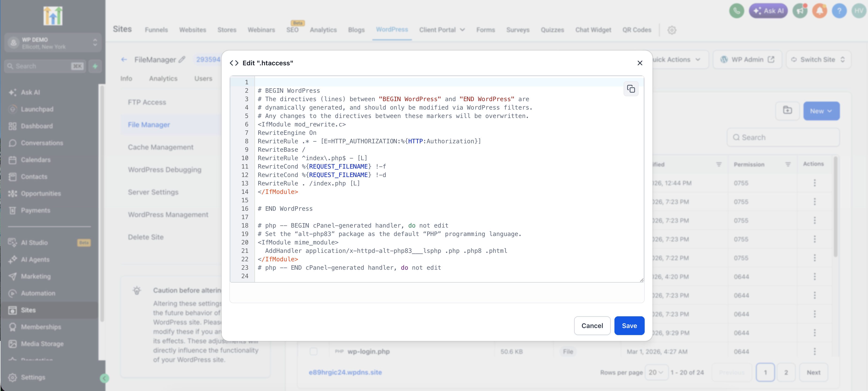868x391 pixels.
Task: Open the Ask AI button in the header
Action: pyautogui.click(x=768, y=11)
